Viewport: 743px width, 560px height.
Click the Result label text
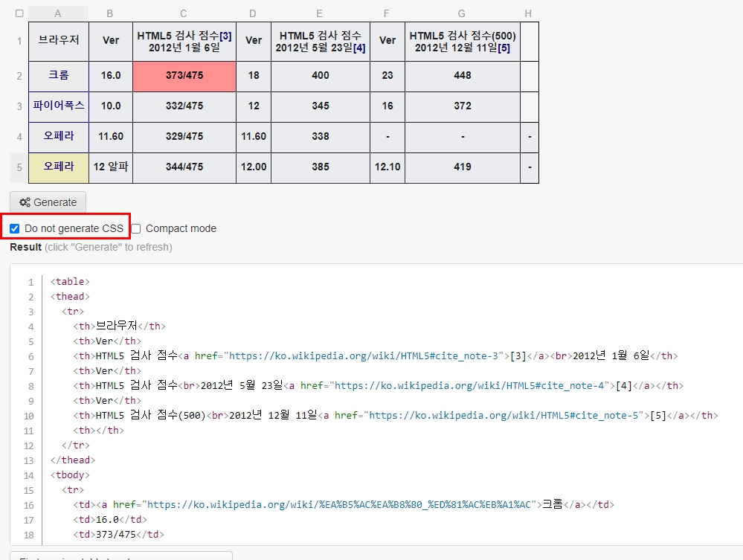[25, 248]
